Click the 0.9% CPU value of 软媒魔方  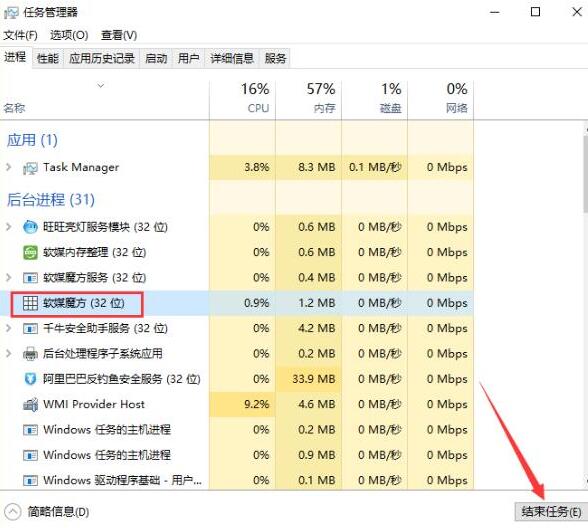(x=256, y=303)
